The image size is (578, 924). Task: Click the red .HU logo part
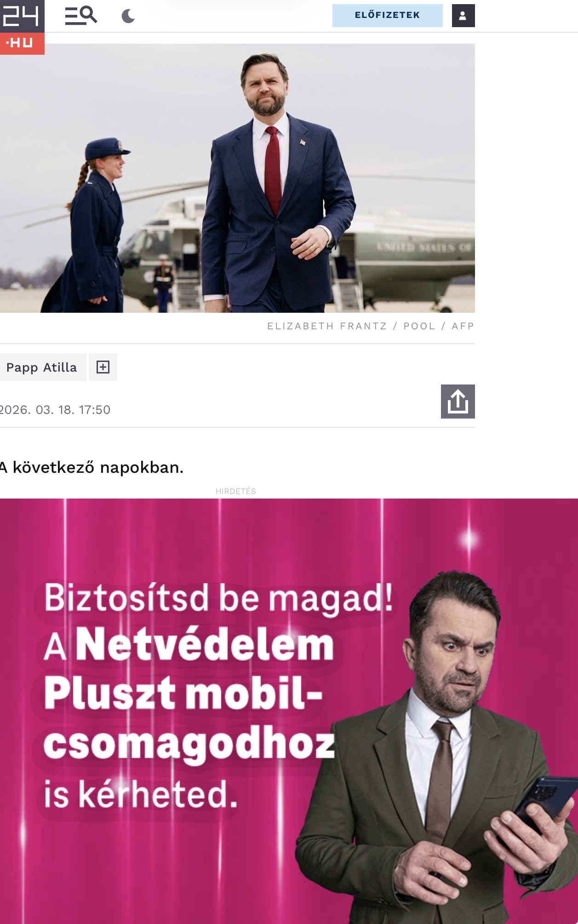[x=22, y=44]
